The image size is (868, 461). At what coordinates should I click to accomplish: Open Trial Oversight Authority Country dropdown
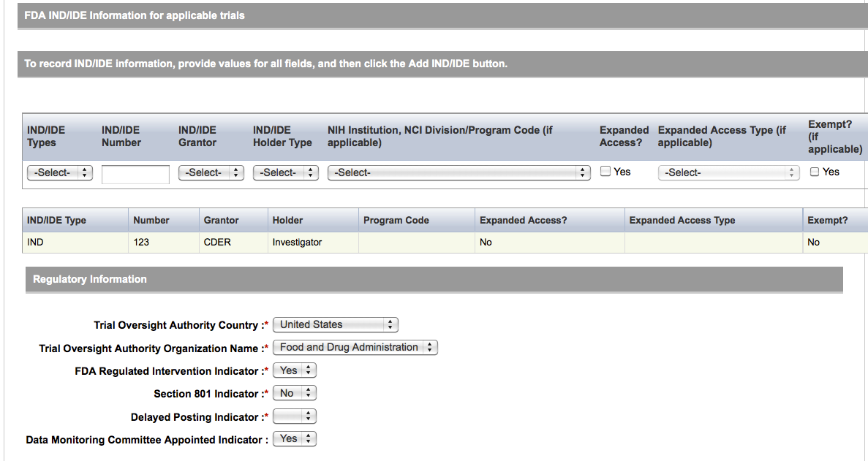336,324
